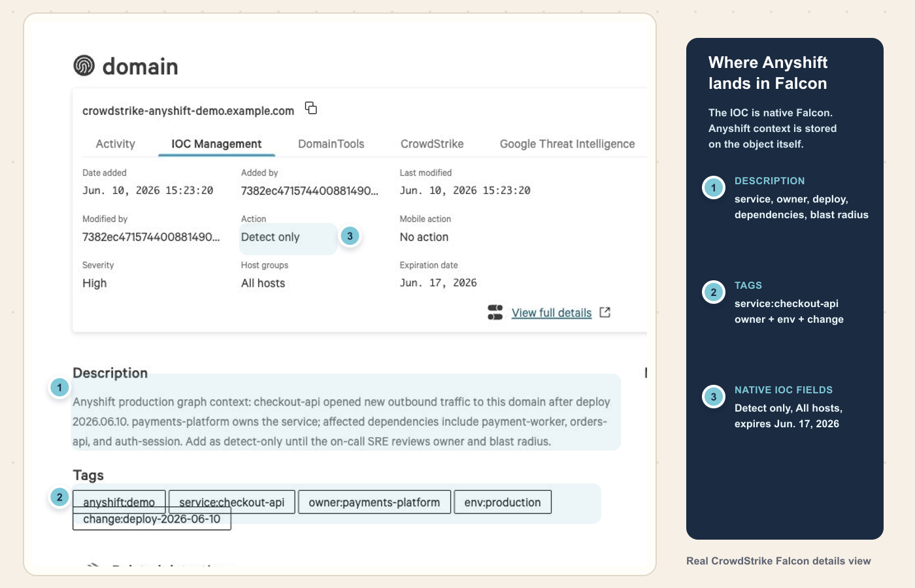Open the CrowdStrike tab

(432, 144)
